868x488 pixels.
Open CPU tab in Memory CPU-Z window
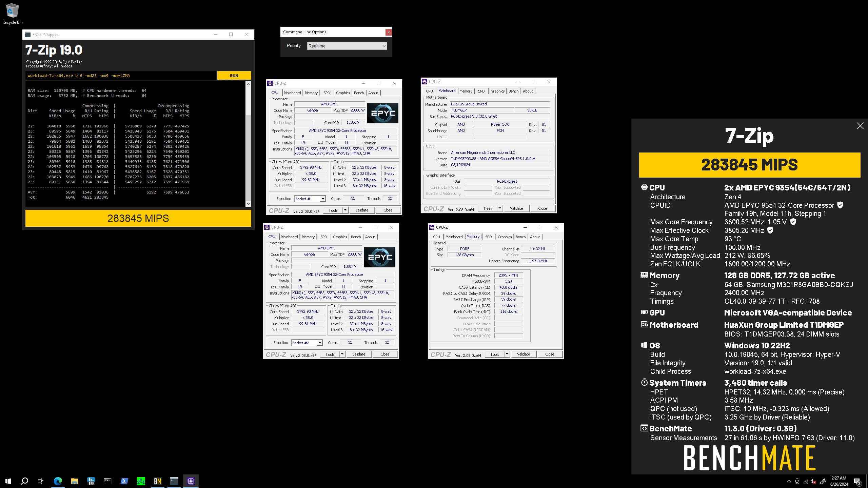(x=436, y=237)
